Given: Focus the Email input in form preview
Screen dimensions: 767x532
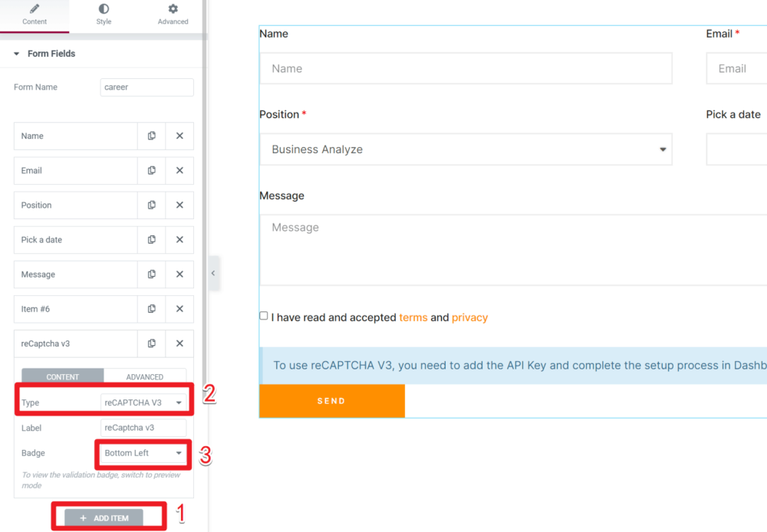Looking at the screenshot, I should [736, 68].
